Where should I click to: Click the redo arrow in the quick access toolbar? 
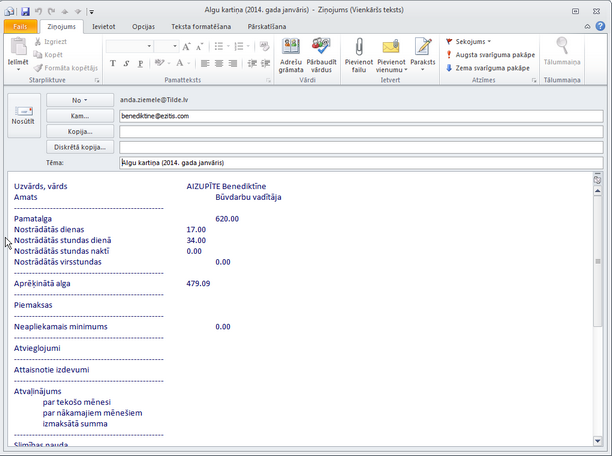tap(51, 11)
